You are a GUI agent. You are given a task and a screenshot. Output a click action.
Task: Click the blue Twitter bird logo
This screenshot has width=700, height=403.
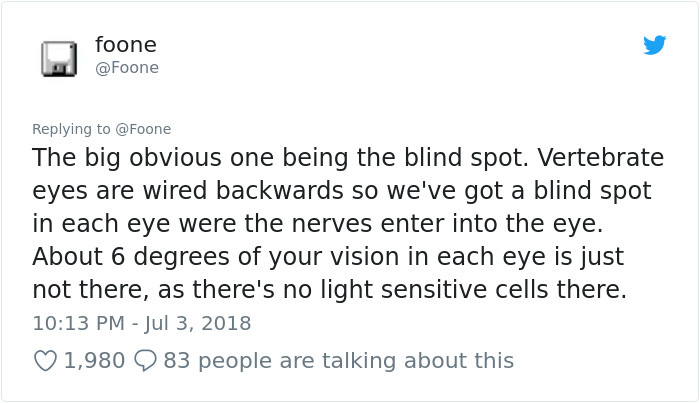(x=654, y=45)
